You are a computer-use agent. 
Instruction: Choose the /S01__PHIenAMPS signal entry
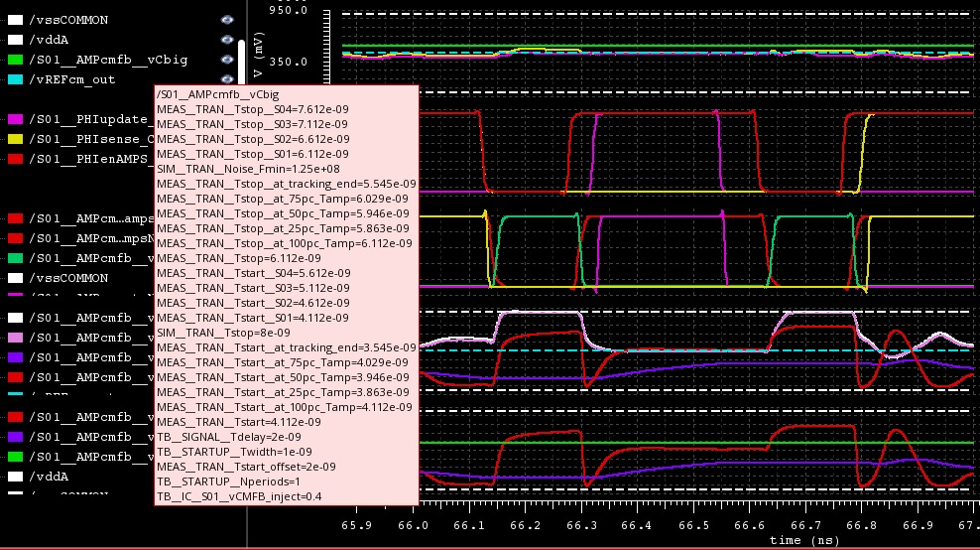tap(89, 159)
